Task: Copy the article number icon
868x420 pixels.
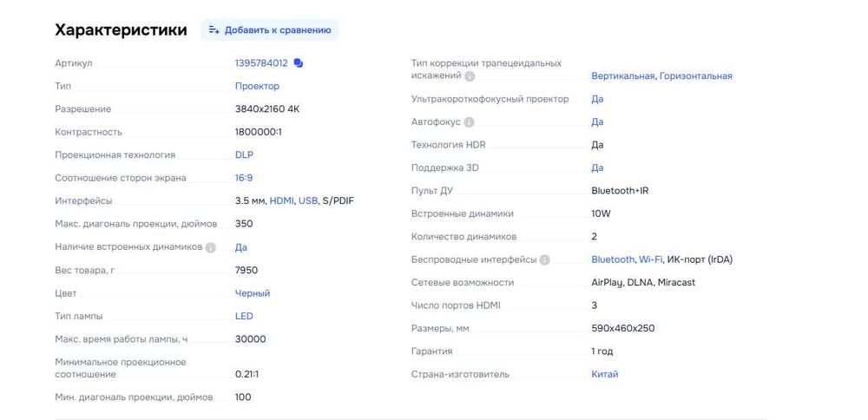Action: [x=299, y=63]
